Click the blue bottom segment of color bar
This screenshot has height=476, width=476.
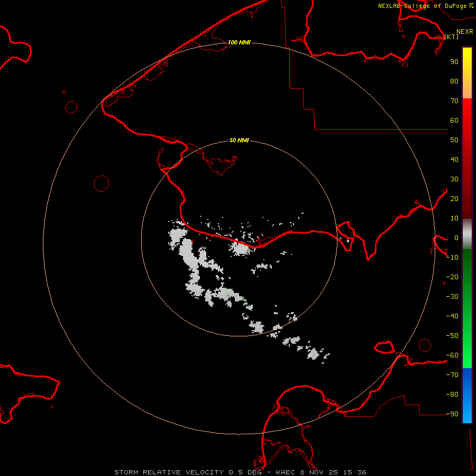467,396
